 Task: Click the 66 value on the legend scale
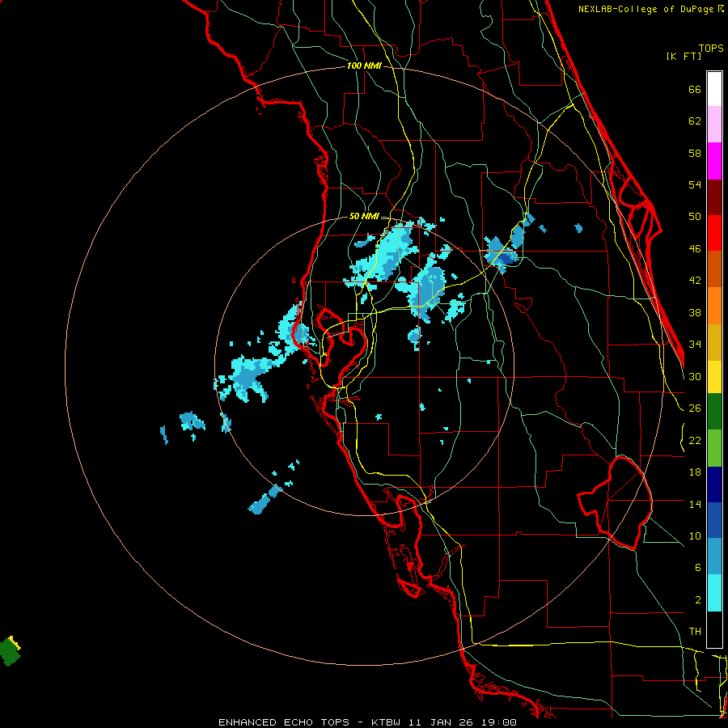[695, 89]
